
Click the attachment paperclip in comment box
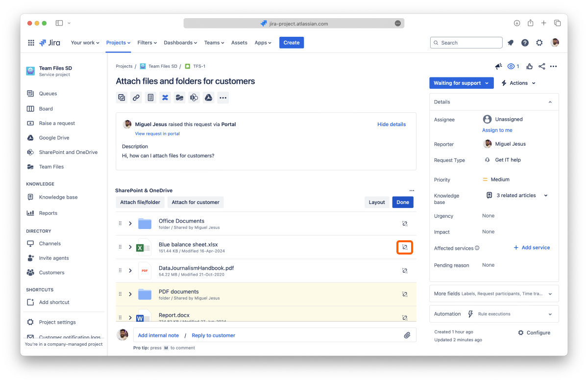coord(407,335)
